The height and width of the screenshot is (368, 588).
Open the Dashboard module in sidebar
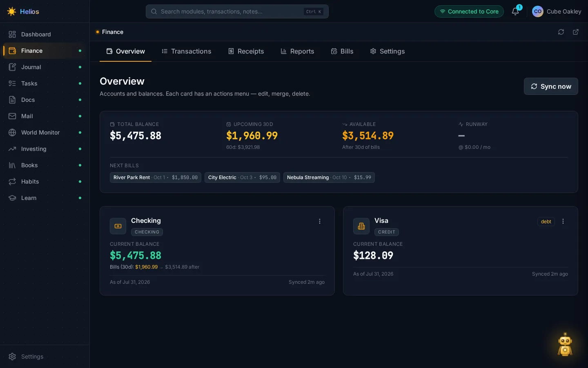(45, 34)
